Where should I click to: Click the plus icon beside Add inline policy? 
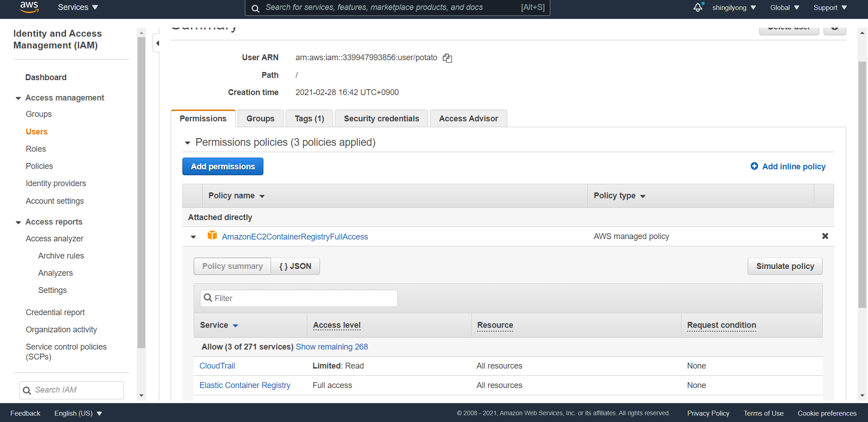coord(754,166)
